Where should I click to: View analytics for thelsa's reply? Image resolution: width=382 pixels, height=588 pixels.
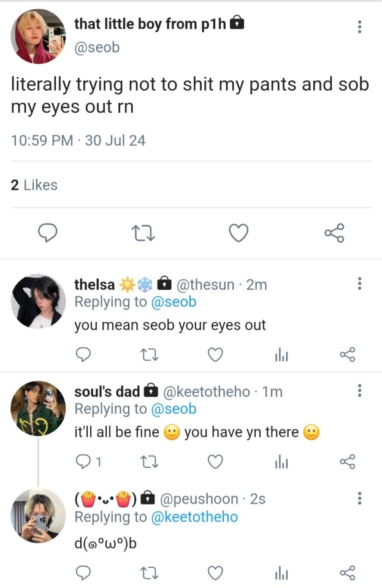click(281, 355)
